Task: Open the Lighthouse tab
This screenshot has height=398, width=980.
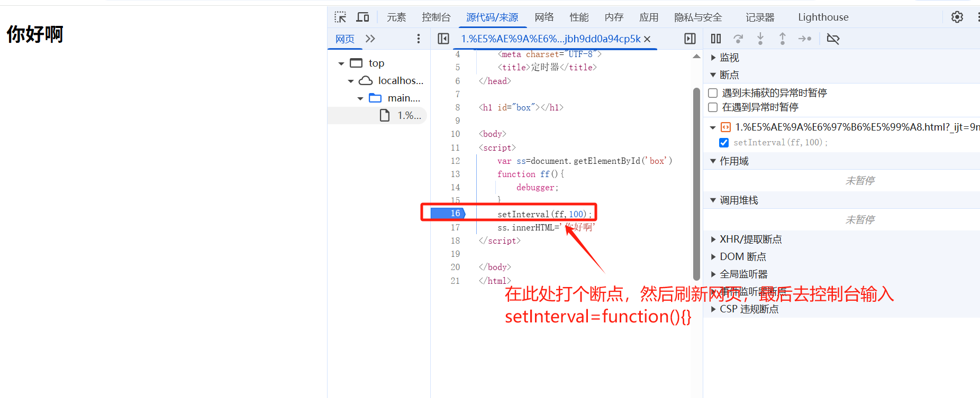Action: click(823, 17)
